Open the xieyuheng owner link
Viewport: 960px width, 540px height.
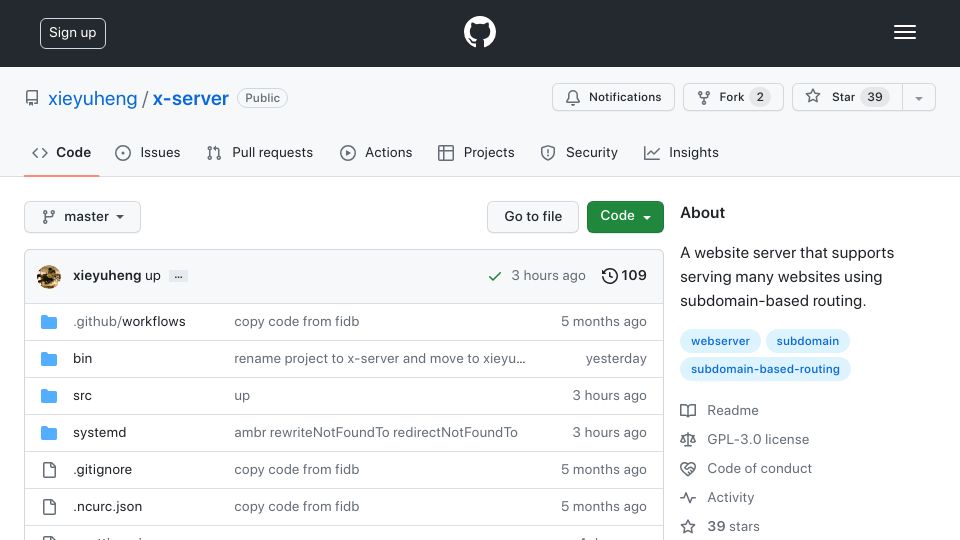(x=92, y=99)
